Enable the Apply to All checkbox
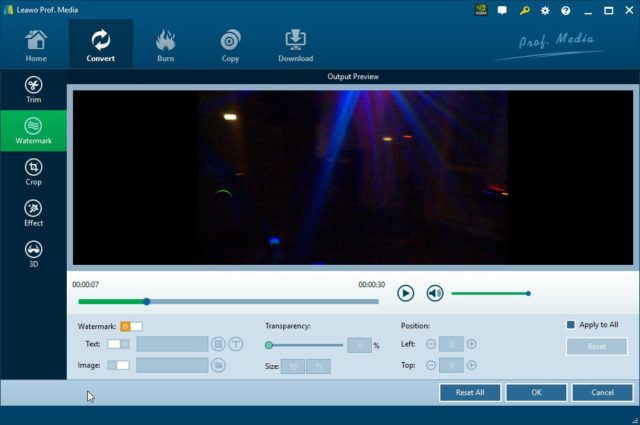 571,325
